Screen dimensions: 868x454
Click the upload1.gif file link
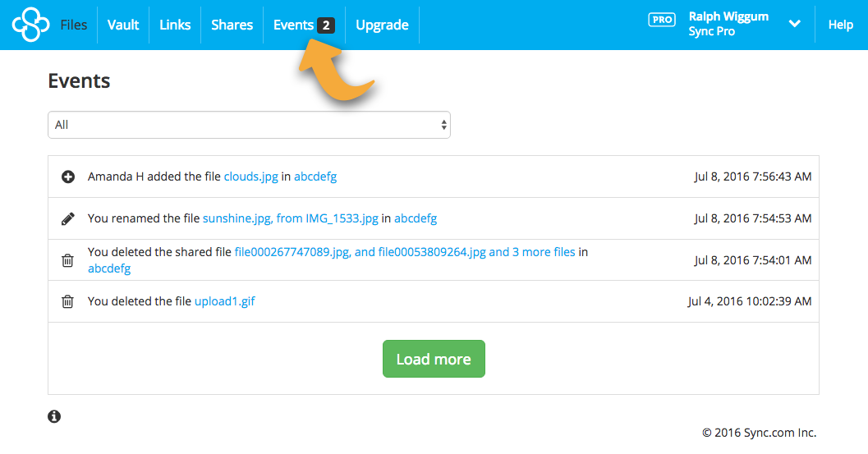(224, 301)
